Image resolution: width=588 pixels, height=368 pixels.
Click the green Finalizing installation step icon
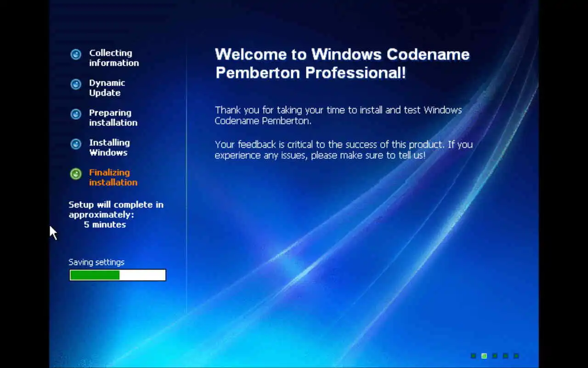76,174
